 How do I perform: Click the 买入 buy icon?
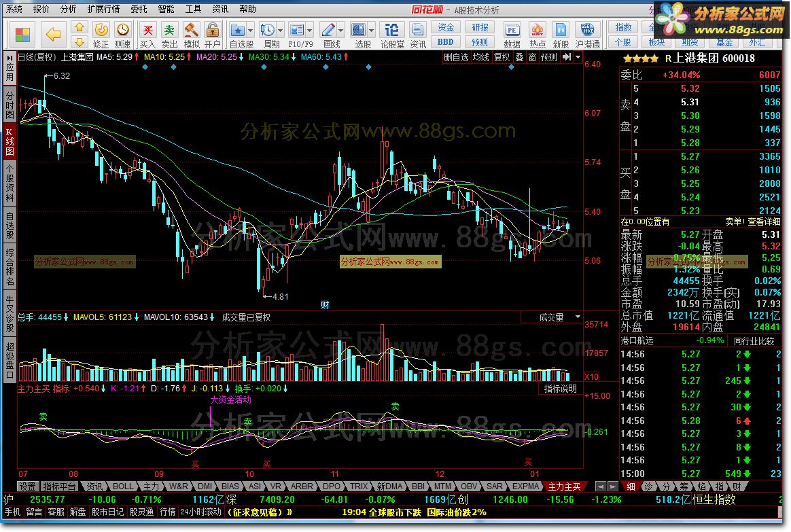coord(147,35)
